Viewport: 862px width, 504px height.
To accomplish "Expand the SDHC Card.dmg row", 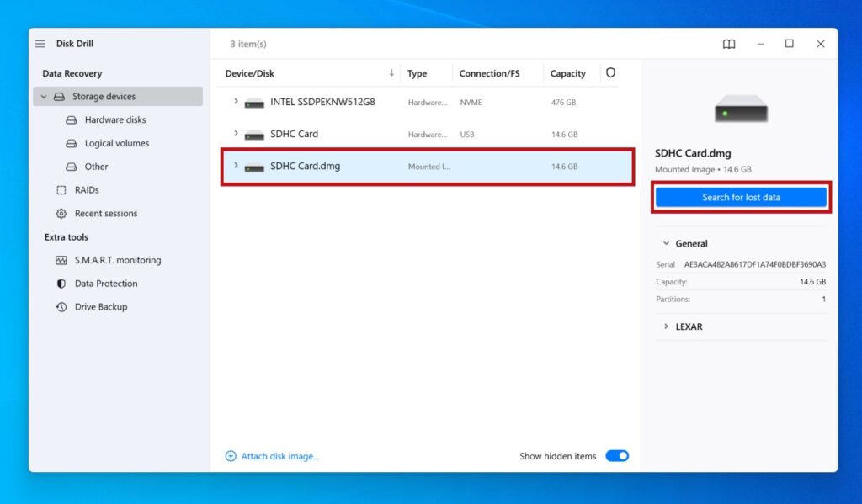I will coord(236,166).
